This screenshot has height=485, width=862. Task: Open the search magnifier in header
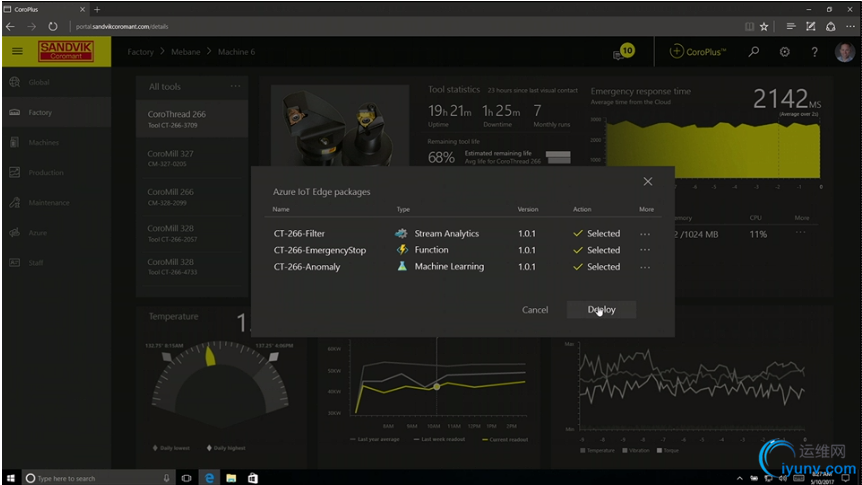[754, 52]
